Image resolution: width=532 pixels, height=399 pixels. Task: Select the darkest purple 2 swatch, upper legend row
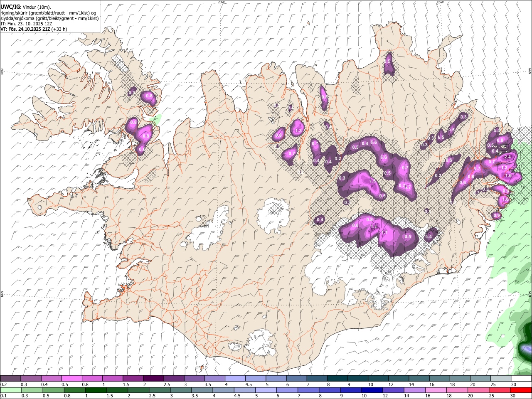[153, 379]
